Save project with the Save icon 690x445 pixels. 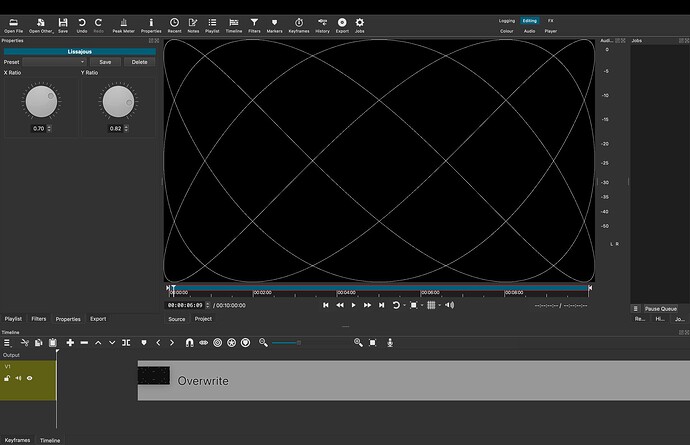coord(63,26)
